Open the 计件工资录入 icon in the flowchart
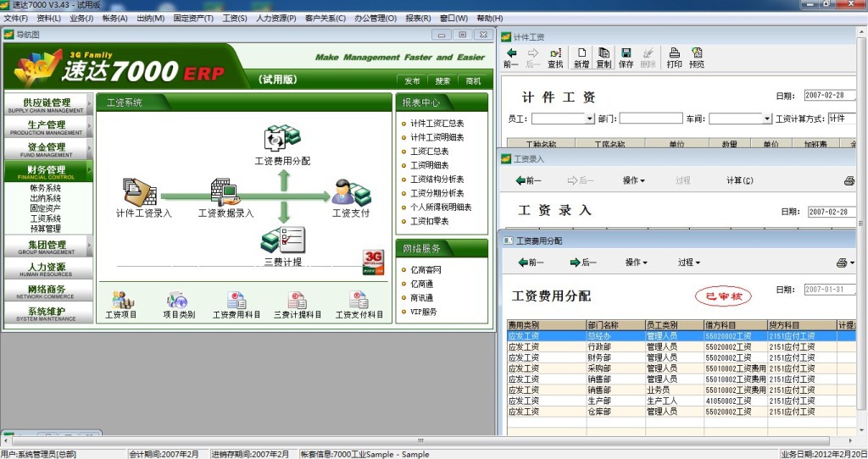Viewport: 868px width, 459px height. [139, 192]
